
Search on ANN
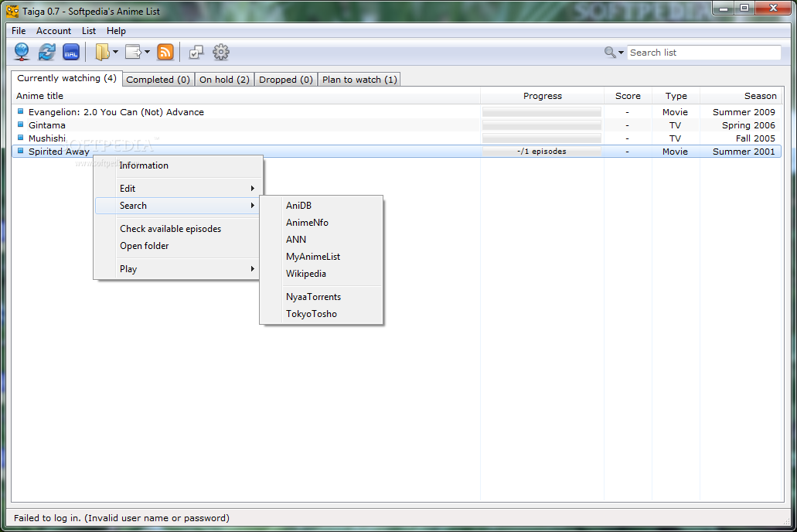tap(322, 240)
